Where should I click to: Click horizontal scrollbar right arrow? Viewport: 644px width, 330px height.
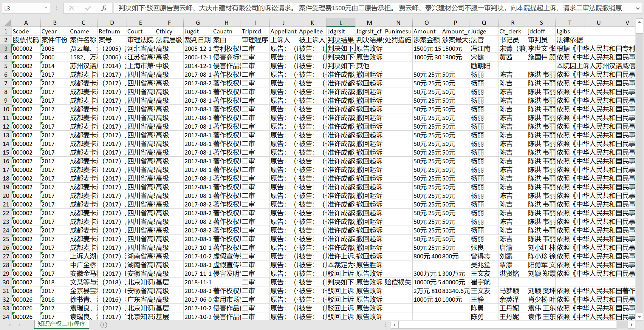pyautogui.click(x=631, y=325)
